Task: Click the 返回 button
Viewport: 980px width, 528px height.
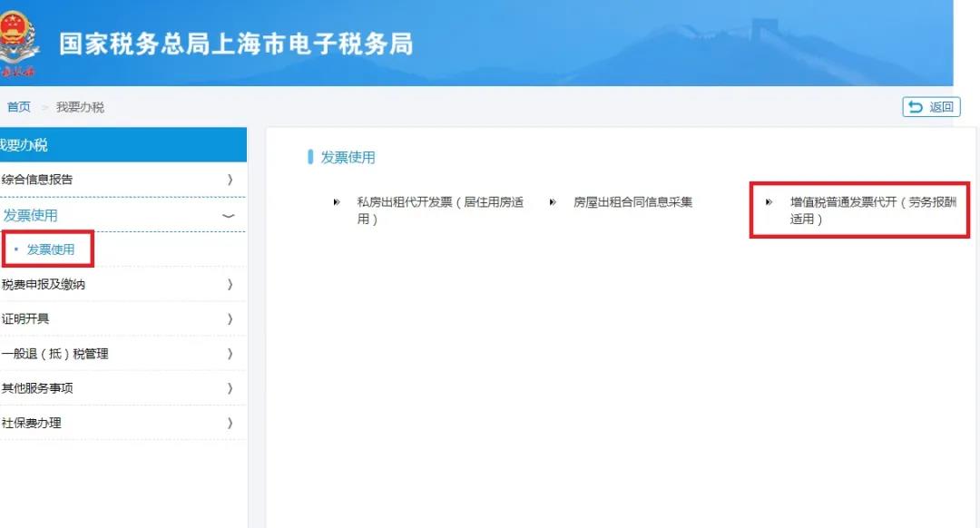Action: [x=932, y=106]
